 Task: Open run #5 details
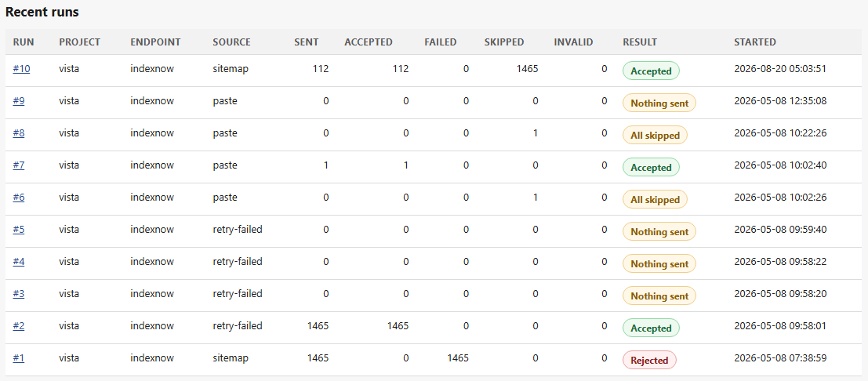click(x=19, y=230)
